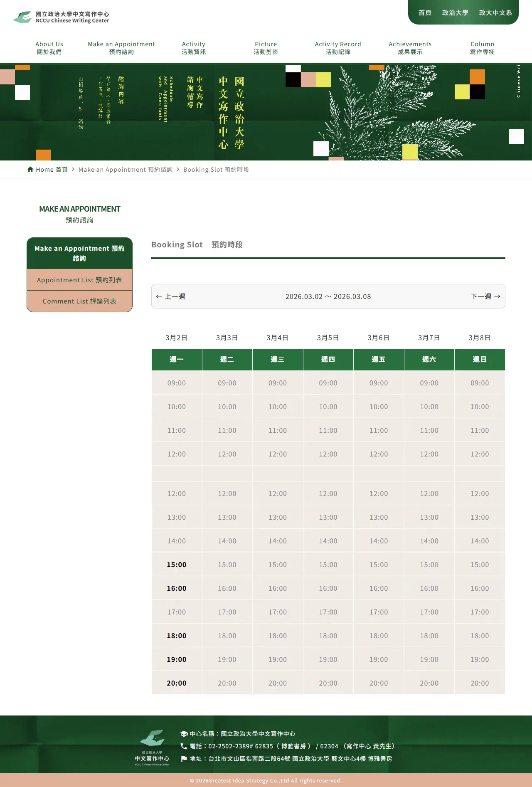Screen dimensions: 532x787
Task: Click the phone icon in footer
Action: (184, 746)
